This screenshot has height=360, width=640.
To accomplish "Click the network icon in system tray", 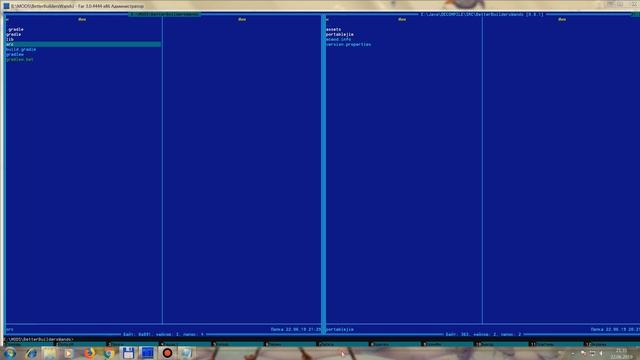I will [592, 353].
